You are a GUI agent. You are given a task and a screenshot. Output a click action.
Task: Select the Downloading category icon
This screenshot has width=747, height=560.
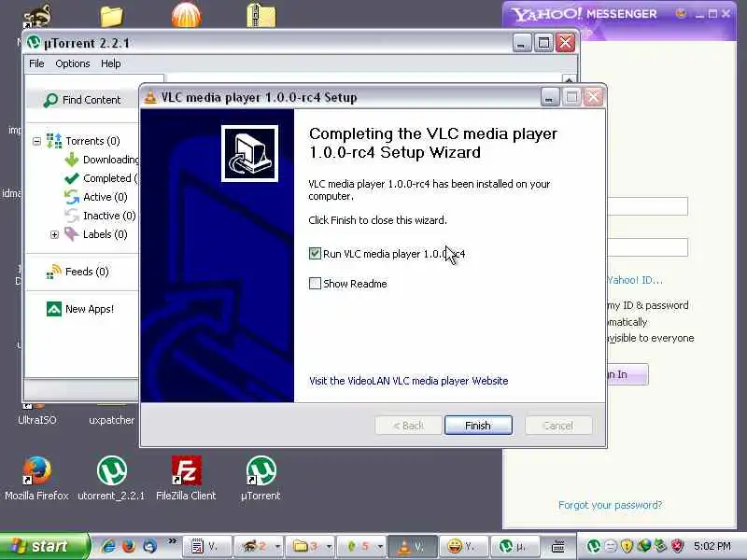pos(72,160)
